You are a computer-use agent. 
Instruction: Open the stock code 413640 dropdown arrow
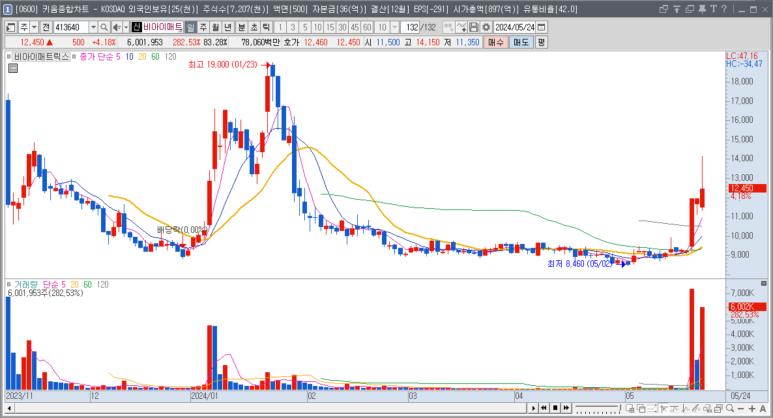pos(93,27)
